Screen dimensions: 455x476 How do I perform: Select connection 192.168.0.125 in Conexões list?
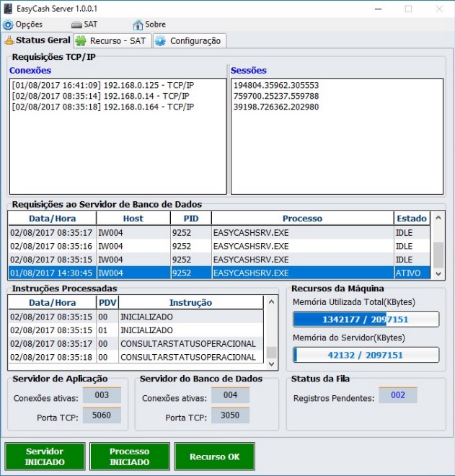tap(103, 85)
